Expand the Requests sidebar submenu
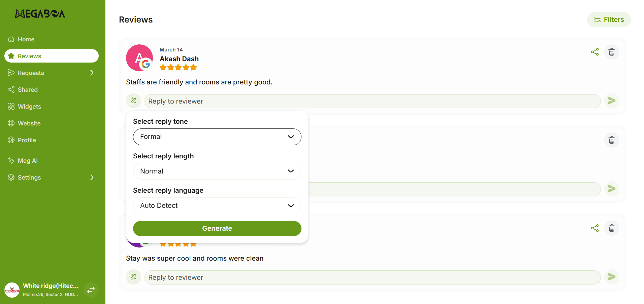Screen dimensions: 644x304 pyautogui.click(x=92, y=73)
